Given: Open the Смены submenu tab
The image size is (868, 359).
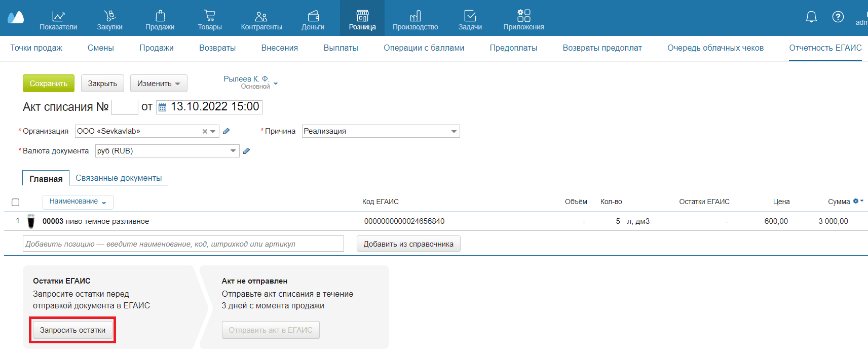Looking at the screenshot, I should [100, 48].
